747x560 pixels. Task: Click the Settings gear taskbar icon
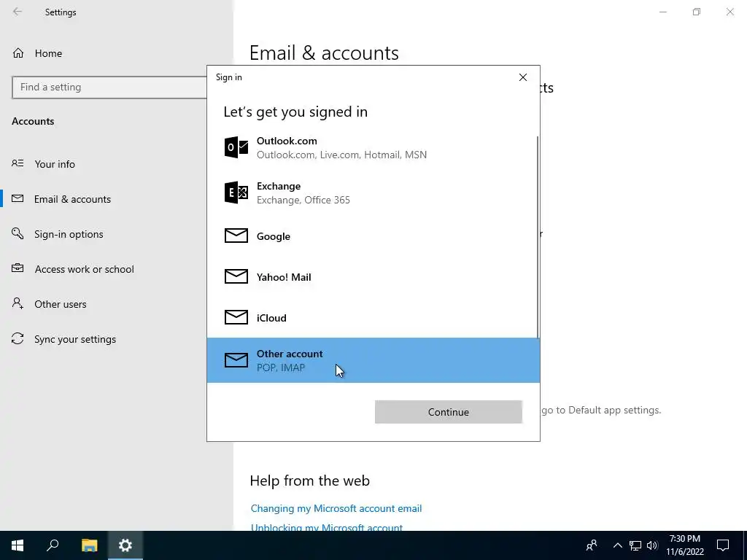(125, 545)
